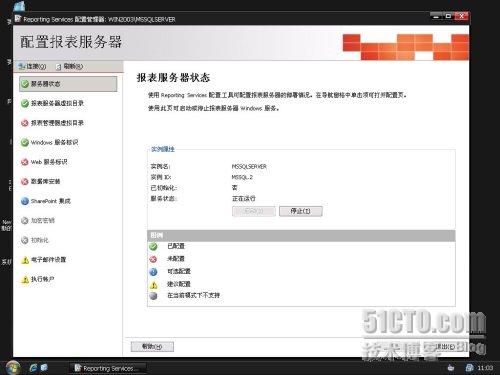500x375 pixels.
Task: Launch Internet Explorer from quick launch
Action: coord(33,368)
